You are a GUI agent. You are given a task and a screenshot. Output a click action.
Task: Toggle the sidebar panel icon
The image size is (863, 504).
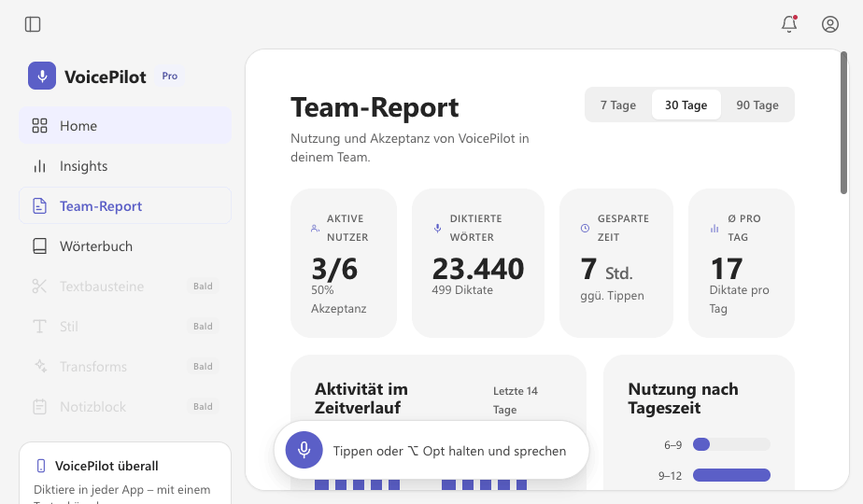pyautogui.click(x=33, y=24)
